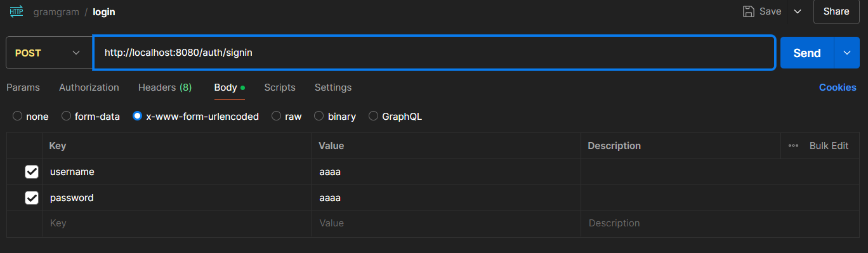
Task: Uncheck the password row checkbox
Action: (x=31, y=198)
